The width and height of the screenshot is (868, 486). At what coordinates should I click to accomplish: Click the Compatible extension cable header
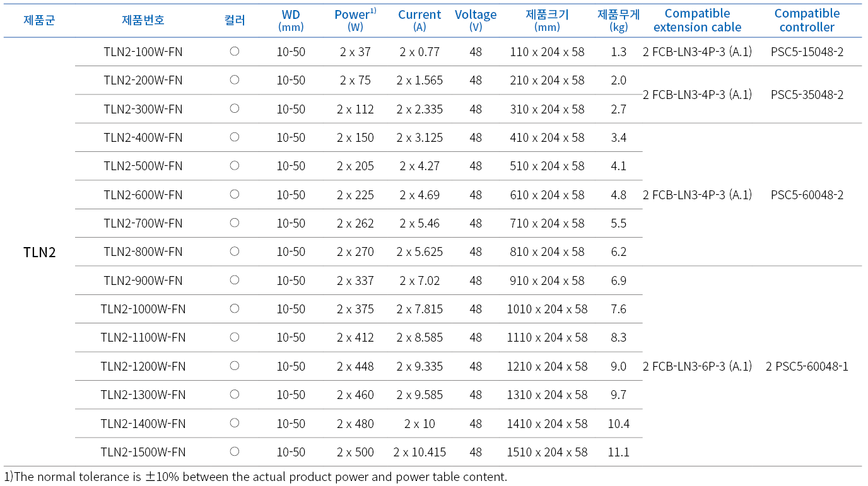697,20
